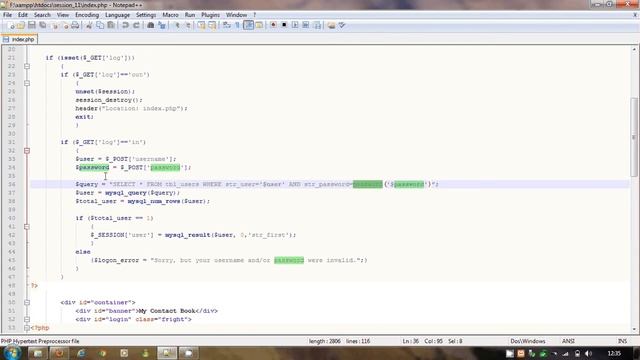Open the Edit menu
The image size is (640, 360).
23,15
